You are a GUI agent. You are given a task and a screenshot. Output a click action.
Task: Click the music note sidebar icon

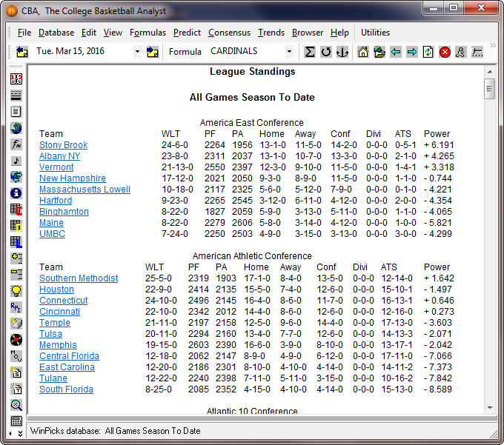pyautogui.click(x=16, y=161)
